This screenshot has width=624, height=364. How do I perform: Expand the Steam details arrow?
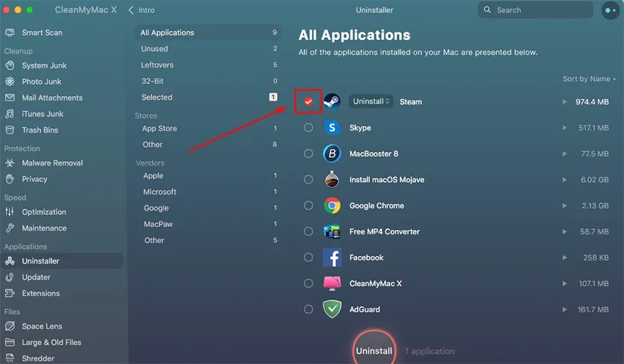tap(564, 102)
